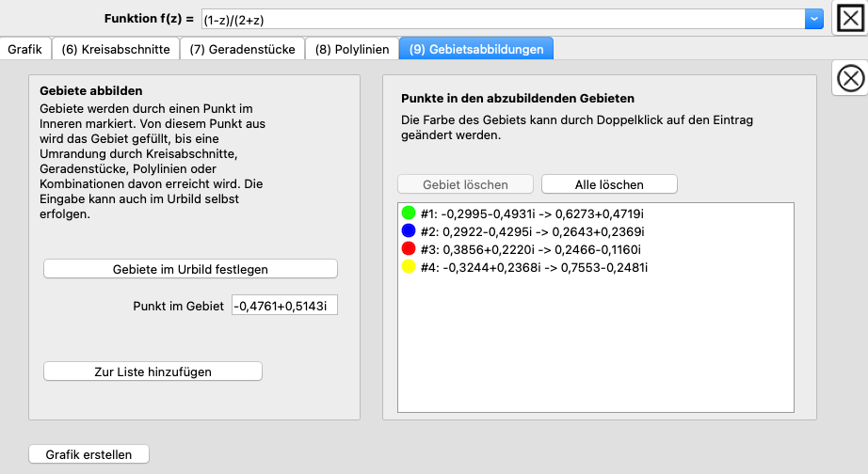Select the (9) Gebietsabbildungen tab
Viewport: 868px width, 474px height.
[x=476, y=49]
